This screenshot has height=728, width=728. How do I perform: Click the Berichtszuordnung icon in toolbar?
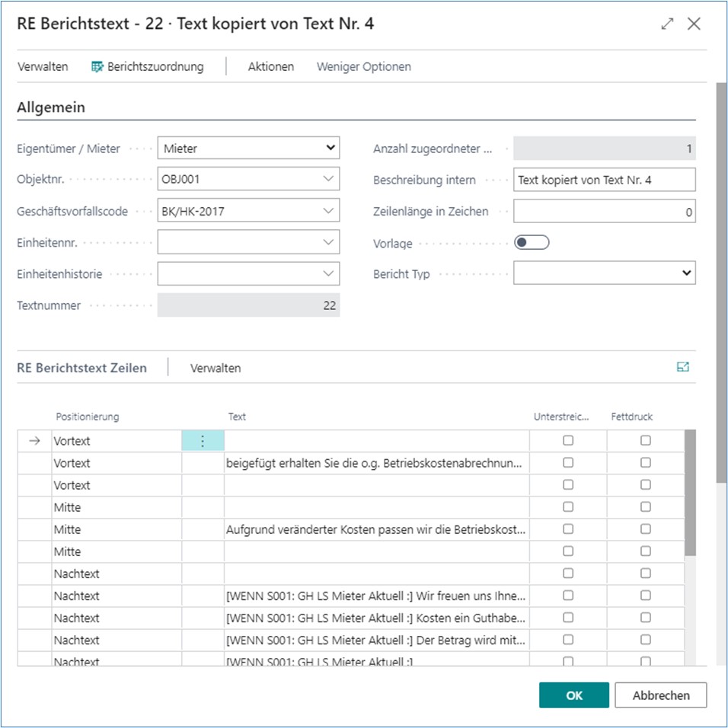coord(97,67)
